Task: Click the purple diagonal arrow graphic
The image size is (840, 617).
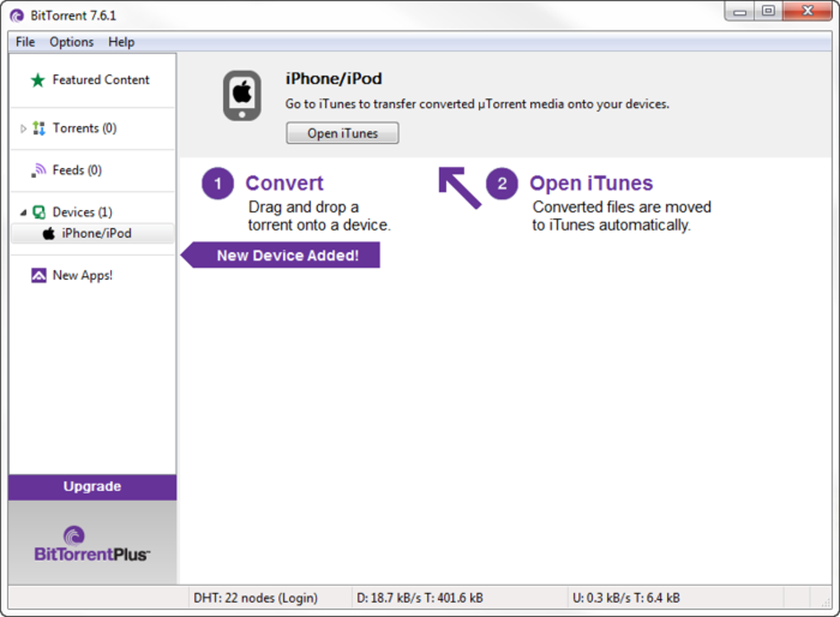Action: [460, 187]
